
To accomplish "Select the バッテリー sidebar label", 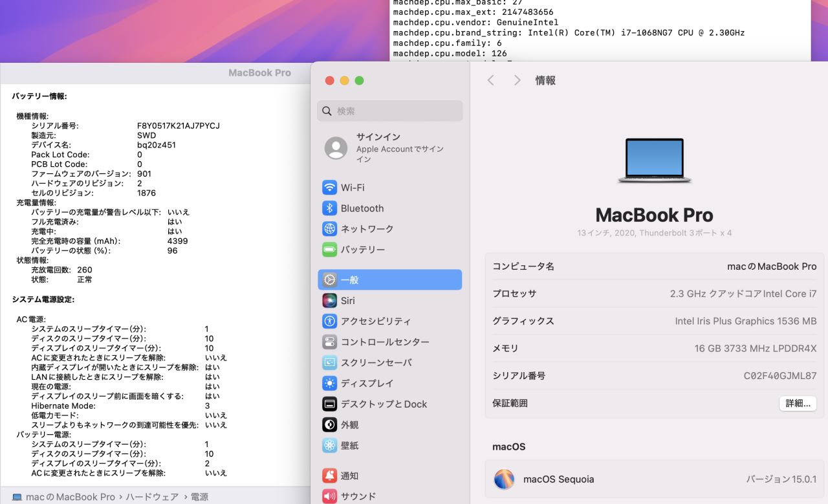I will click(x=363, y=250).
